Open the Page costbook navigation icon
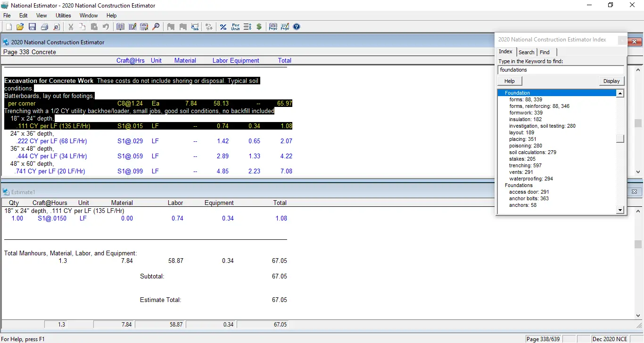This screenshot has width=644, height=343. [x=272, y=27]
